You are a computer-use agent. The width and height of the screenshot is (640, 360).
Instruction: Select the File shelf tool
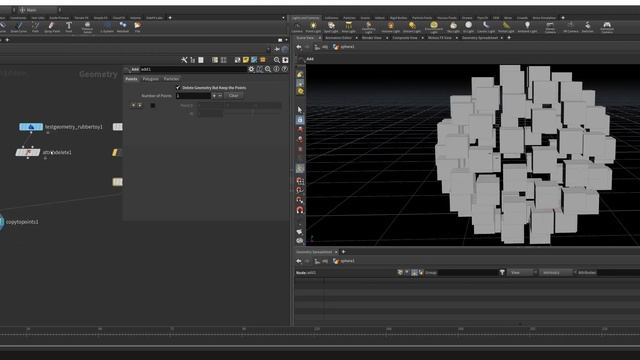138,27
